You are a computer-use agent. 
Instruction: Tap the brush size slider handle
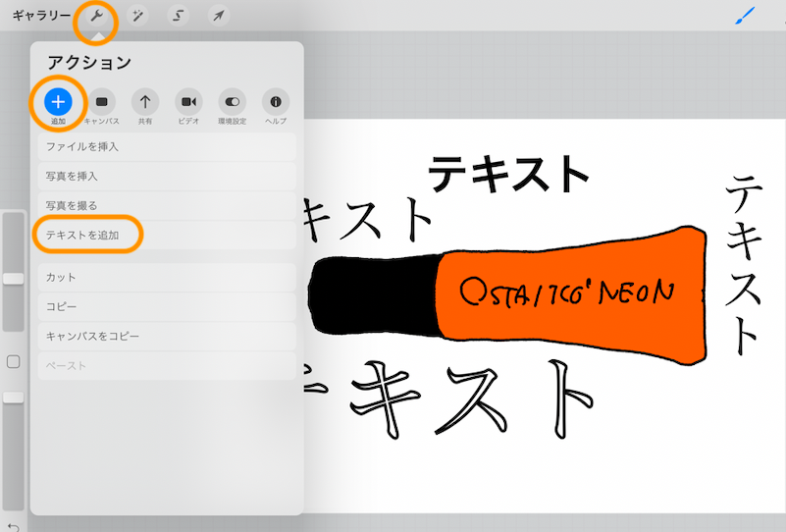(14, 279)
